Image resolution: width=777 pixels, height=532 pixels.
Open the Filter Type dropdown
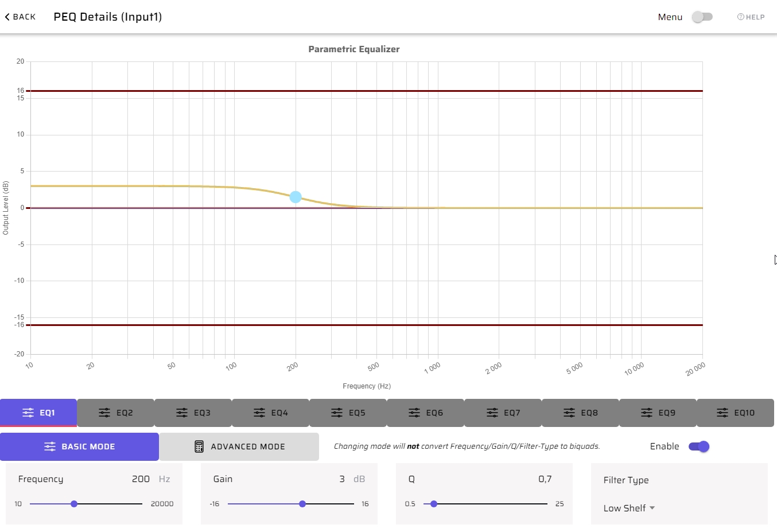(629, 508)
